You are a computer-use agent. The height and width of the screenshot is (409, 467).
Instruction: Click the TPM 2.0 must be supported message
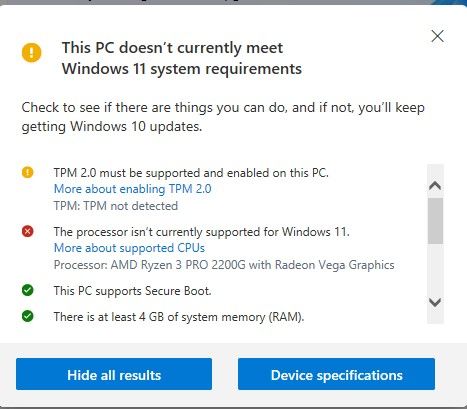(191, 173)
